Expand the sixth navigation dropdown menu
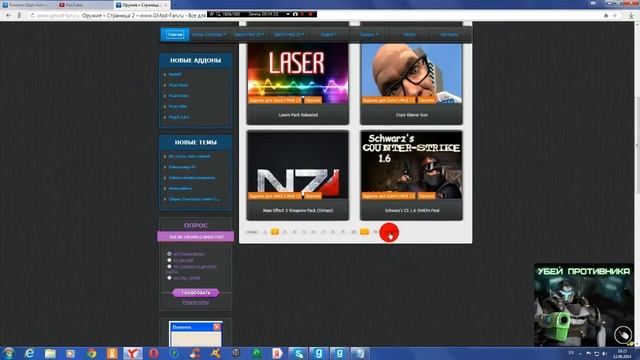This screenshot has height=360, width=640. click(369, 35)
